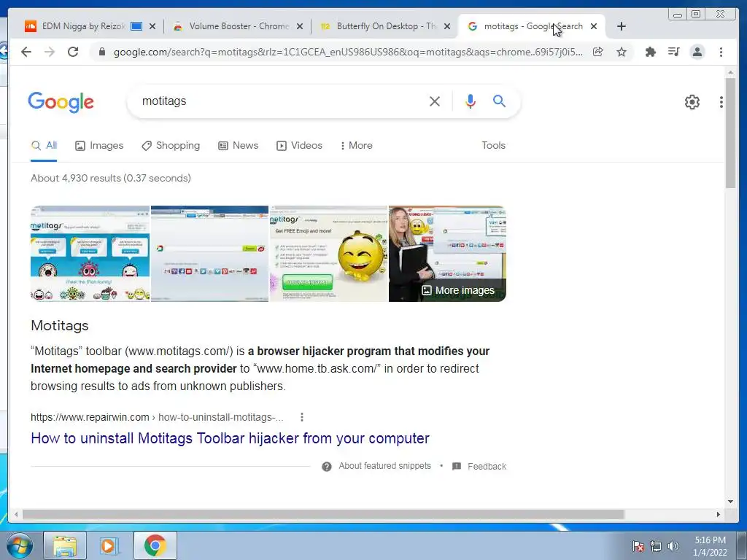
Task: Open options dots next to repairwin.com result
Action: pos(301,417)
